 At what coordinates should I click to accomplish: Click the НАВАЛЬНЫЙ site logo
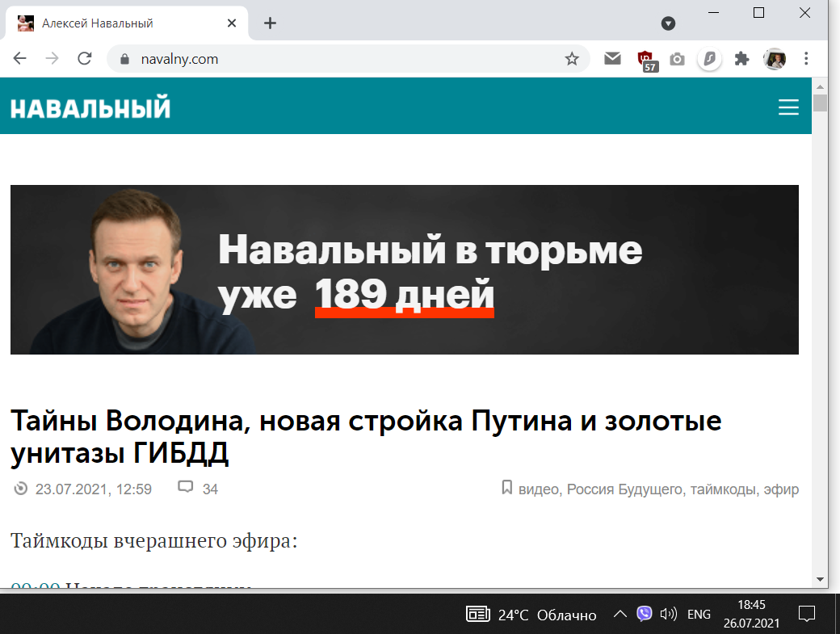pos(90,107)
